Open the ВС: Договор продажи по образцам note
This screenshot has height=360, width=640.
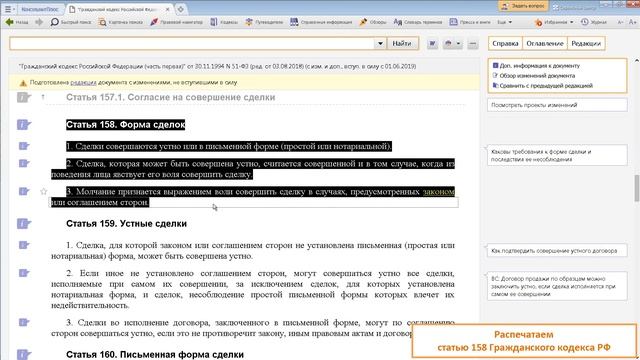click(557, 286)
